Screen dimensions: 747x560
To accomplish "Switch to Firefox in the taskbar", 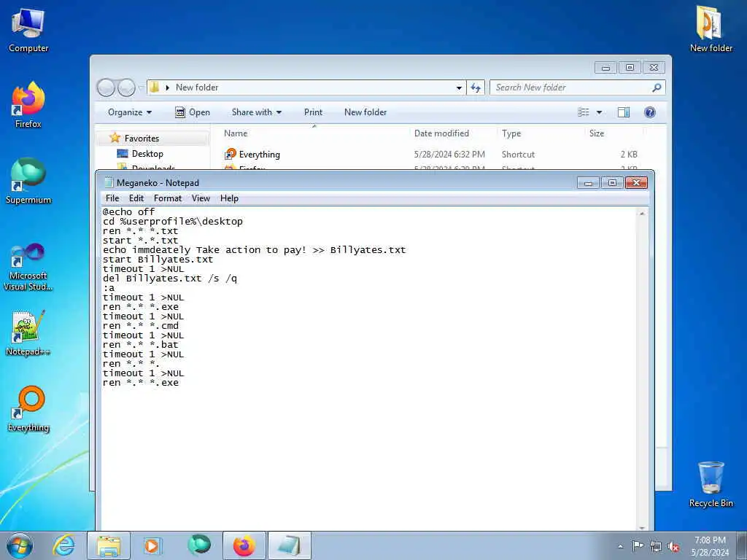I will click(244, 545).
